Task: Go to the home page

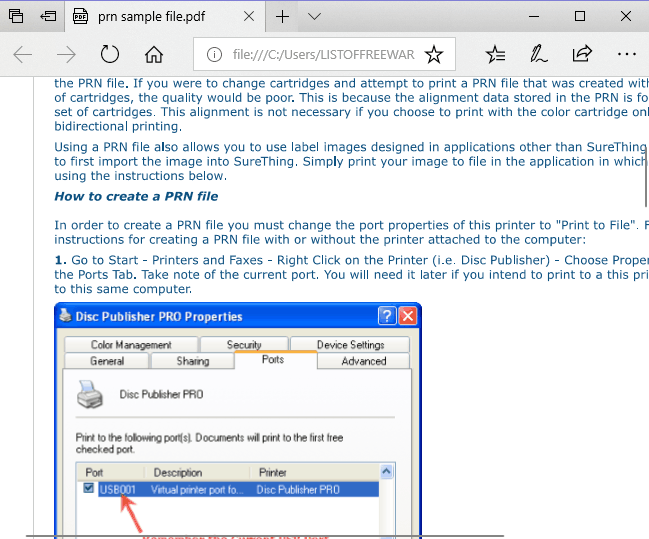Action: [x=154, y=54]
